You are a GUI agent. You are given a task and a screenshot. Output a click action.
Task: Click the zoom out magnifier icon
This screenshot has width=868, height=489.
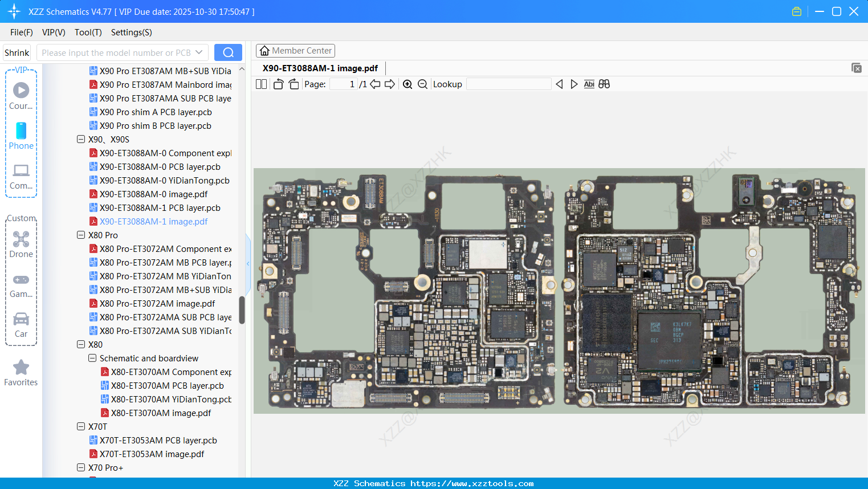[x=422, y=84]
